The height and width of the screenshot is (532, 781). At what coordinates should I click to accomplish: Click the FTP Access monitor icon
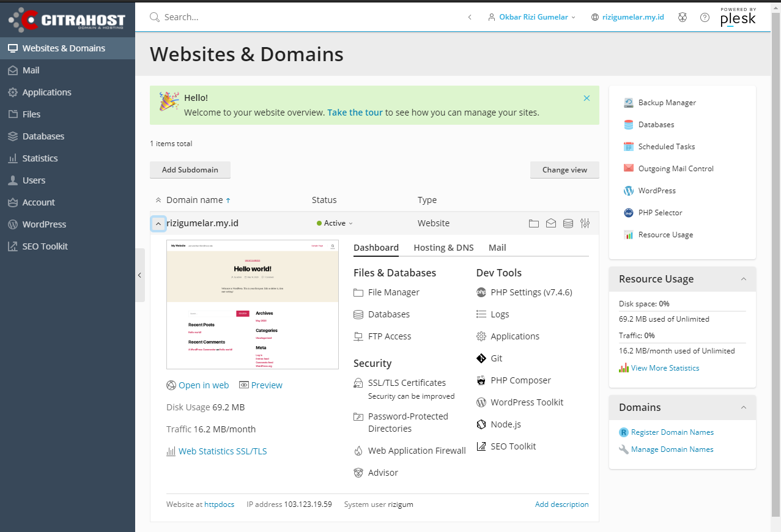pyautogui.click(x=358, y=336)
